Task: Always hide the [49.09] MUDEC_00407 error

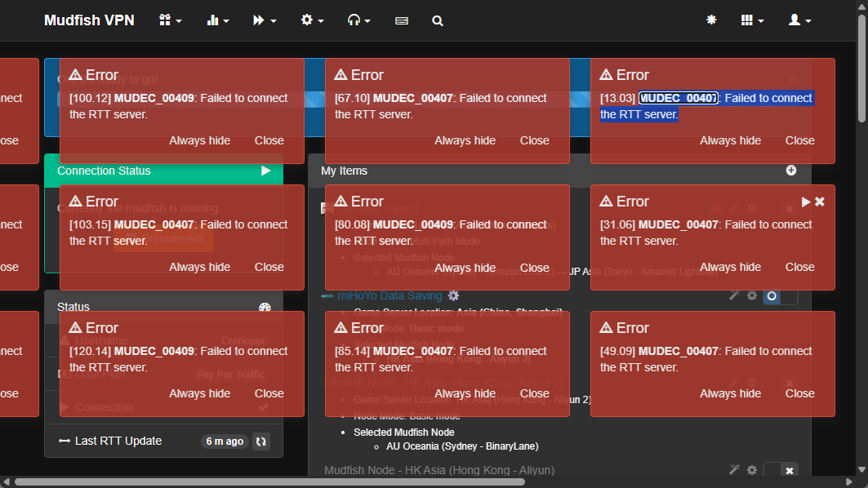Action: point(730,393)
